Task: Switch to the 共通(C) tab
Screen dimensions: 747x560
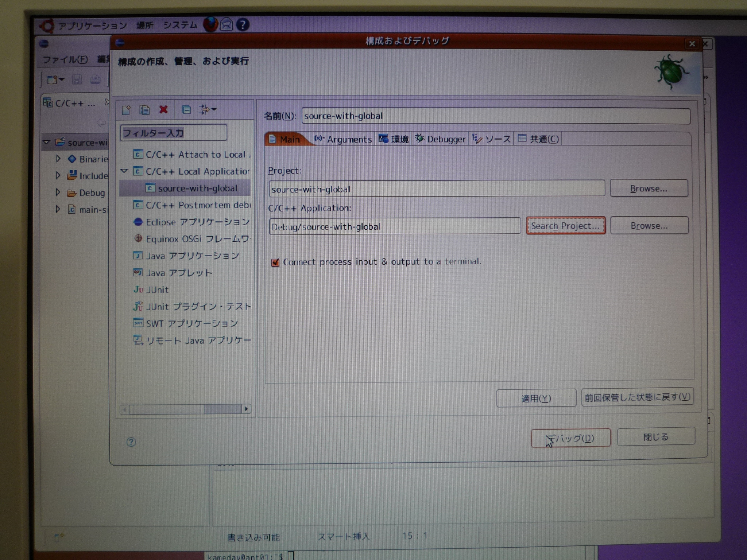Action: click(x=538, y=139)
